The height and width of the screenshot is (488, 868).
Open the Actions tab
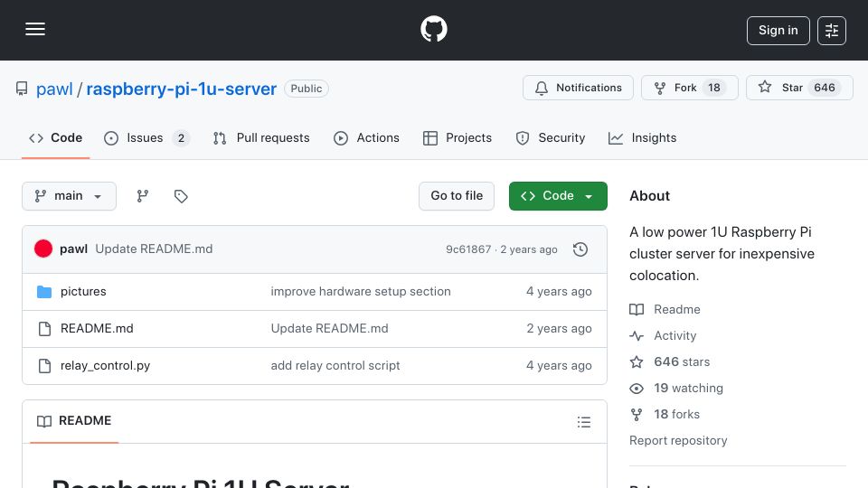point(366,137)
